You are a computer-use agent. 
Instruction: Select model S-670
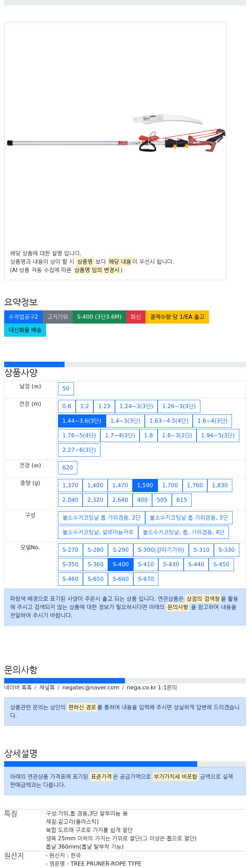coord(146,579)
